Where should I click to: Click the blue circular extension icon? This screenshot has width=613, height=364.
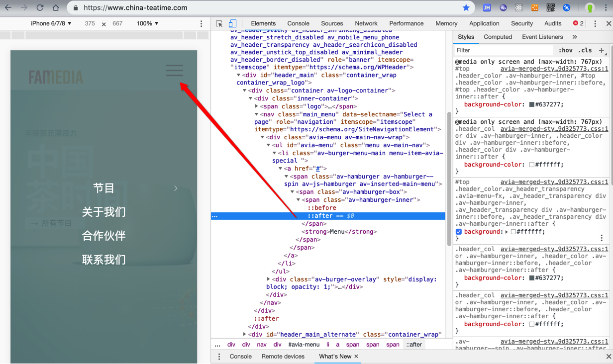[566, 8]
